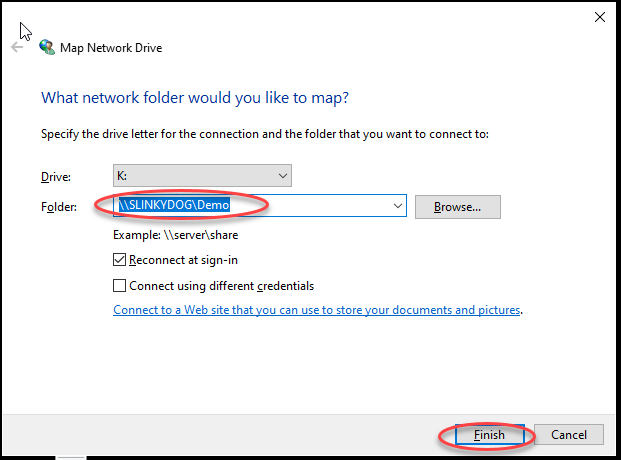Click Finish to map the drive
Screen dimensions: 621x460
coord(490,435)
